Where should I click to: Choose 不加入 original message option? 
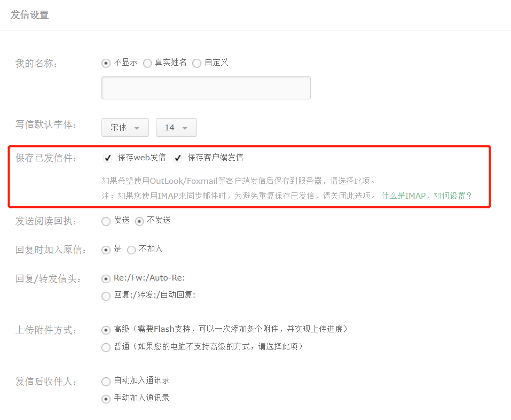point(131,250)
